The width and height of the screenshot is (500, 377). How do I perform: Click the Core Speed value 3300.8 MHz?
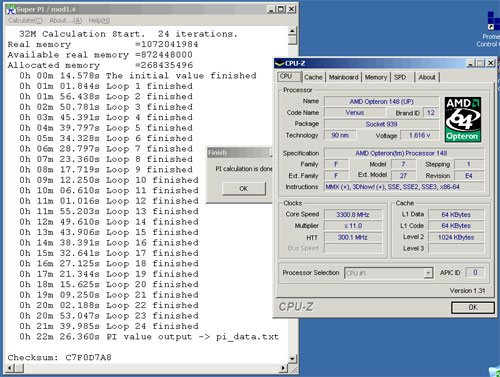tap(353, 214)
